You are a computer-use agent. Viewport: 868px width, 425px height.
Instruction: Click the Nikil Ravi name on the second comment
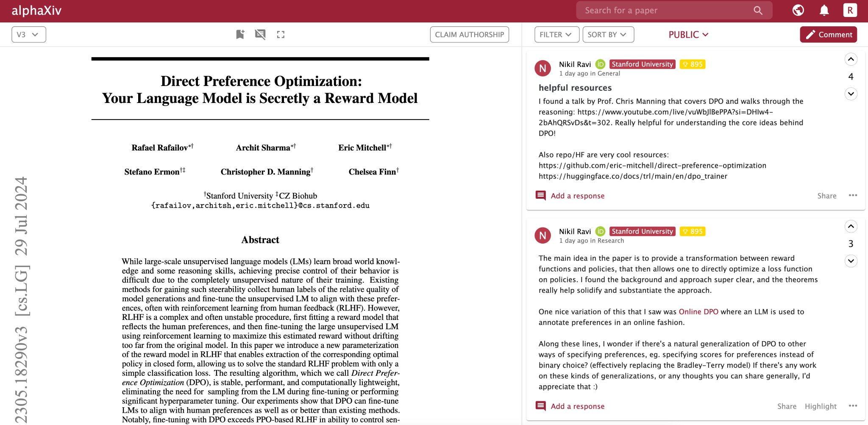point(575,231)
